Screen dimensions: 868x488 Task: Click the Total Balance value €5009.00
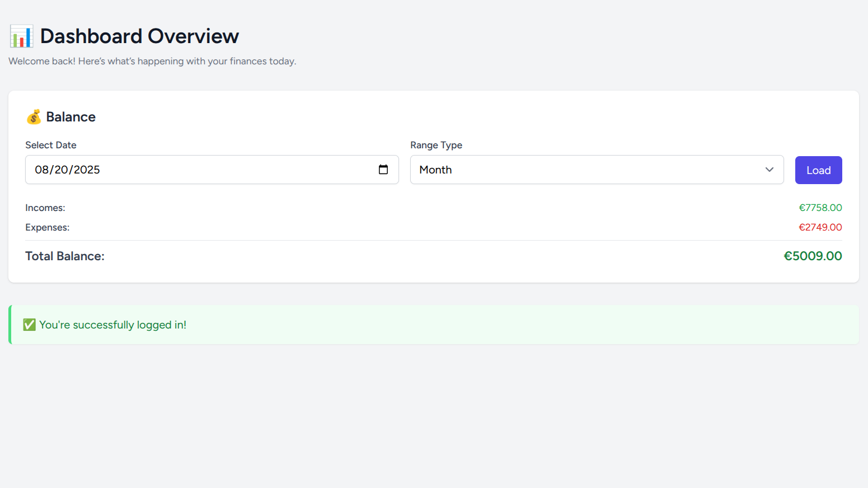[x=813, y=256]
